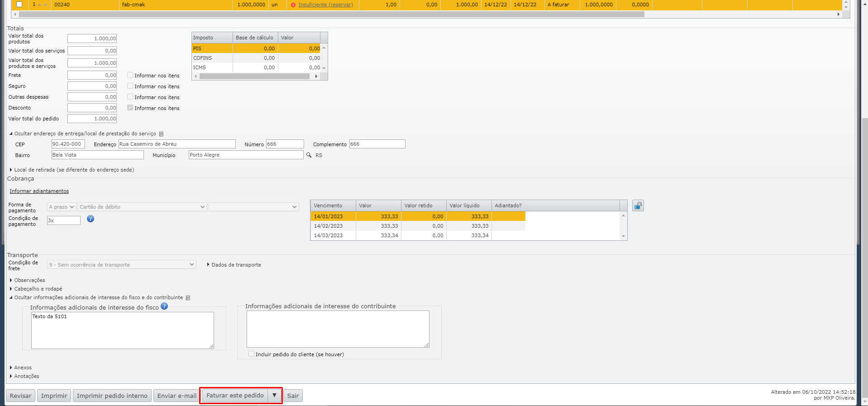The height and width of the screenshot is (406, 868).
Task: Click the tax table horizontal scrollbar
Action: click(254, 76)
